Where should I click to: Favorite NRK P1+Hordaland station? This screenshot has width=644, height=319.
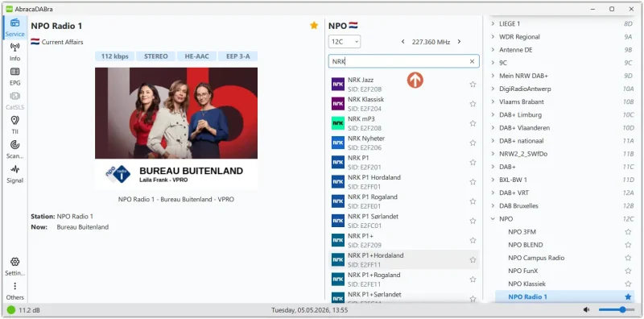point(473,260)
